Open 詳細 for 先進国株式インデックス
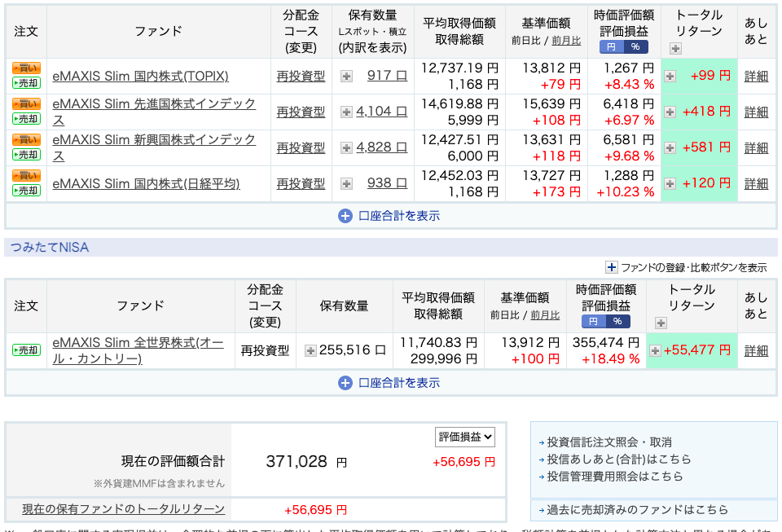The image size is (782, 532). [x=756, y=112]
